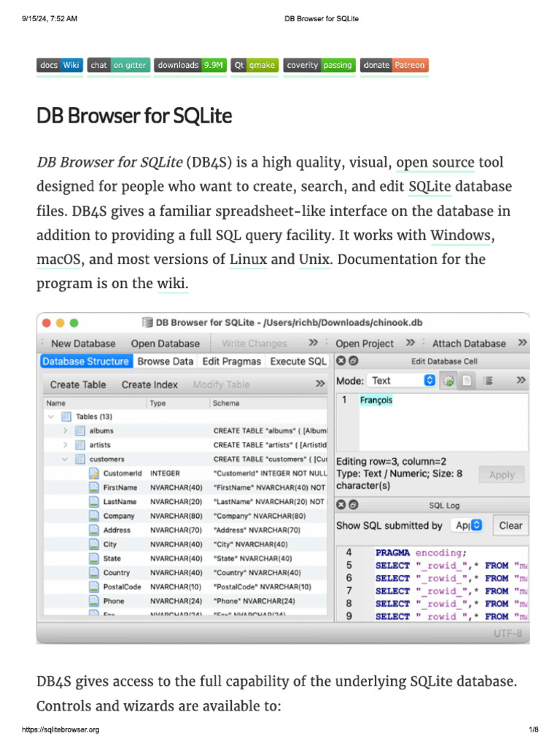Sort by the Name column header
The height and width of the screenshot is (747, 560).
point(94,403)
